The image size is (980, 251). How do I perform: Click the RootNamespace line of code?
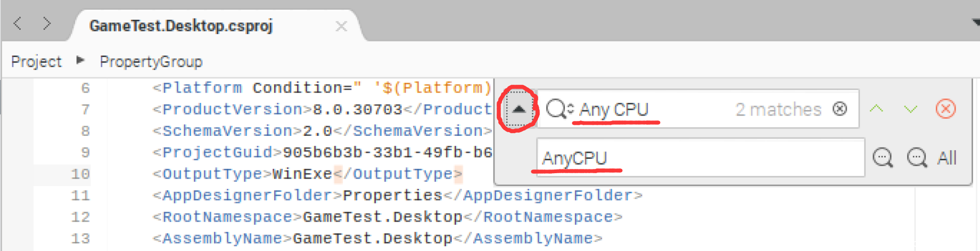pos(387,217)
